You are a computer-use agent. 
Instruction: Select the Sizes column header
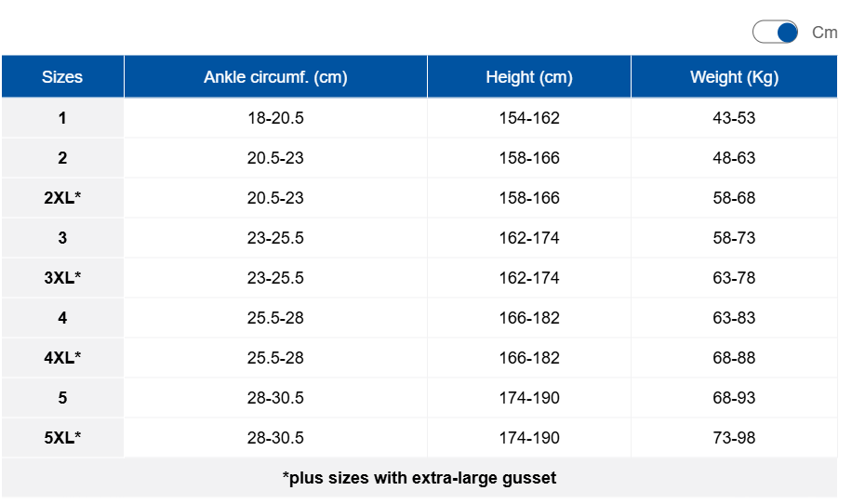pos(62,76)
